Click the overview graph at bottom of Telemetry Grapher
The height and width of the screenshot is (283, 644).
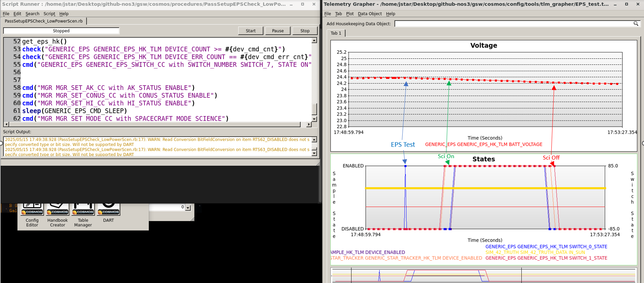(x=484, y=275)
